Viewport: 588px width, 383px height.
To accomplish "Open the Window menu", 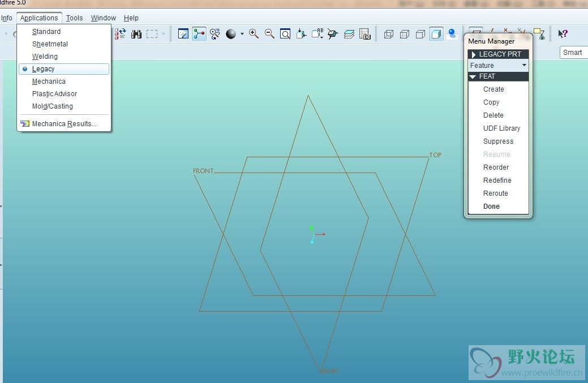I will point(104,18).
